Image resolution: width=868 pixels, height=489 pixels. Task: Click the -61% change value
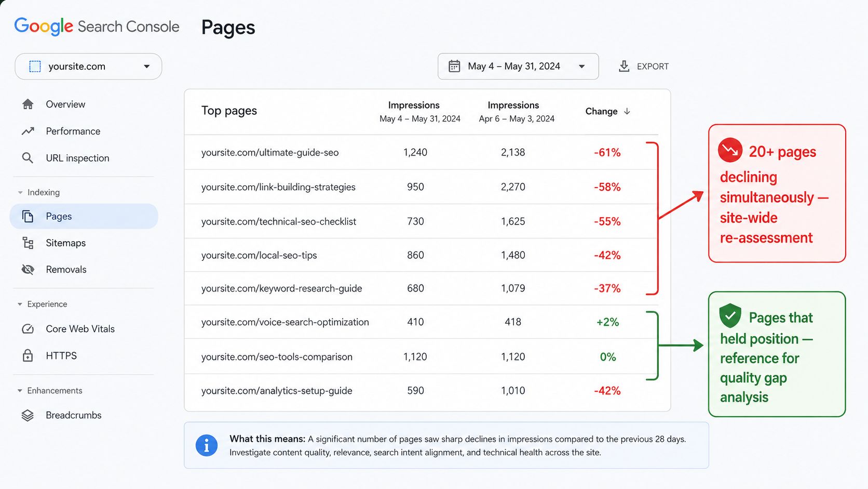click(607, 152)
